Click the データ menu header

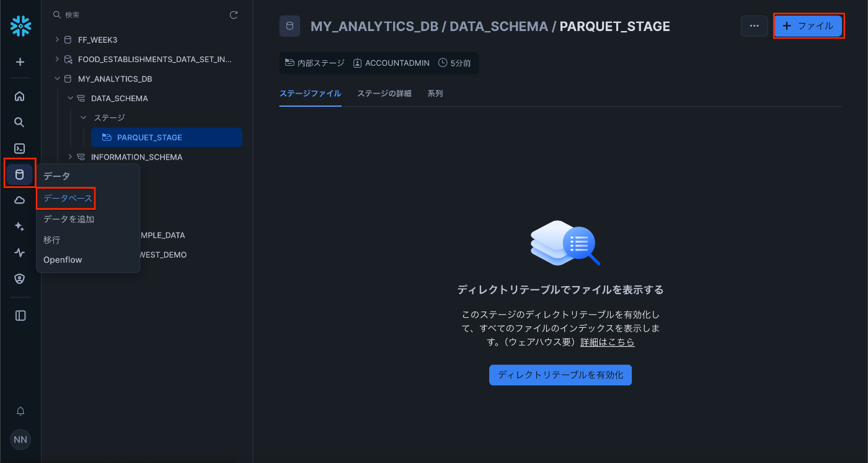56,176
